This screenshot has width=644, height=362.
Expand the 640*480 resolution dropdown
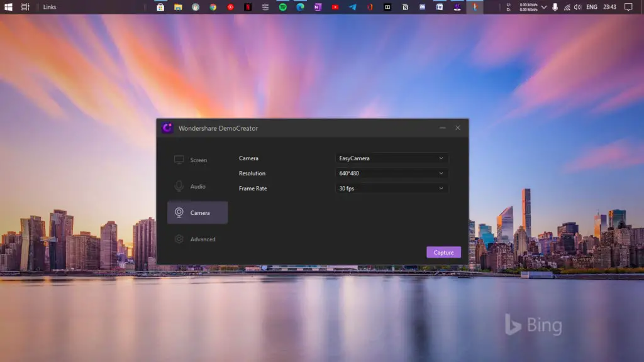(x=392, y=173)
